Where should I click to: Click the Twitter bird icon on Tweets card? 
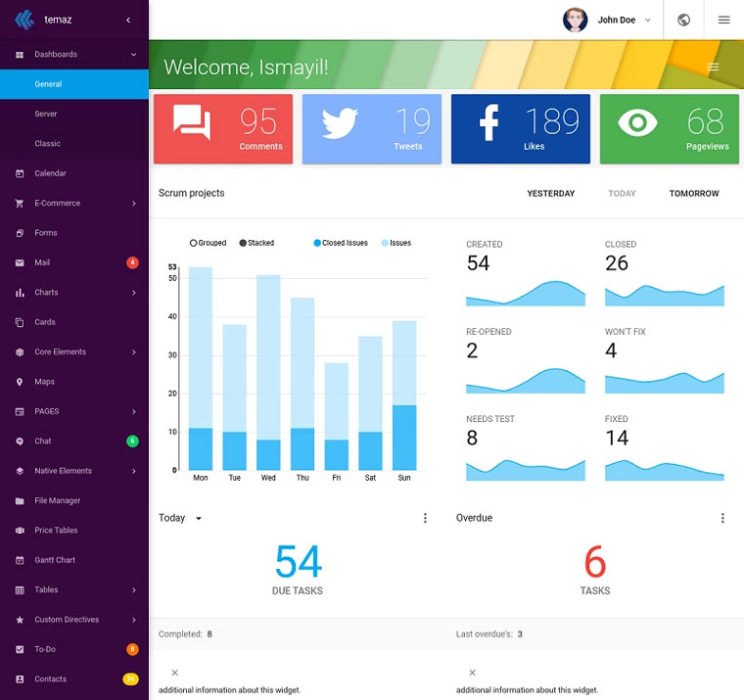click(x=340, y=123)
